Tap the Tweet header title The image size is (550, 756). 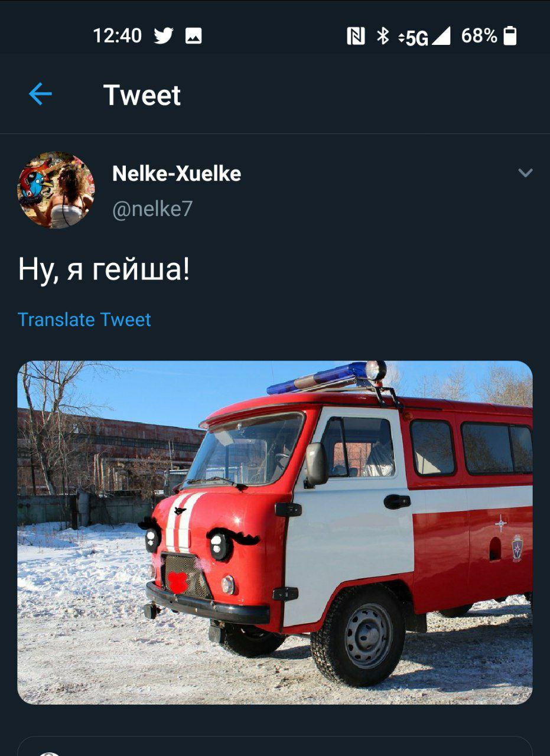pyautogui.click(x=142, y=95)
